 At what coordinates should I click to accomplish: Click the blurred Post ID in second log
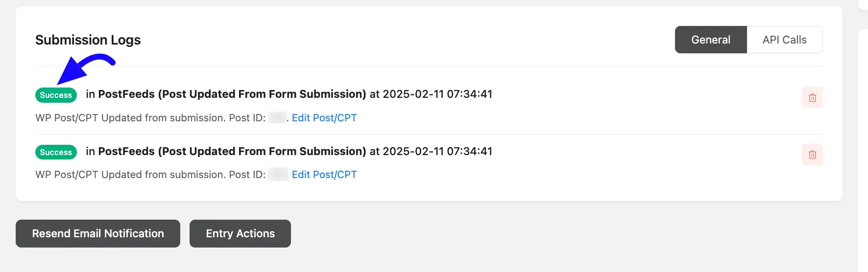[x=278, y=174]
